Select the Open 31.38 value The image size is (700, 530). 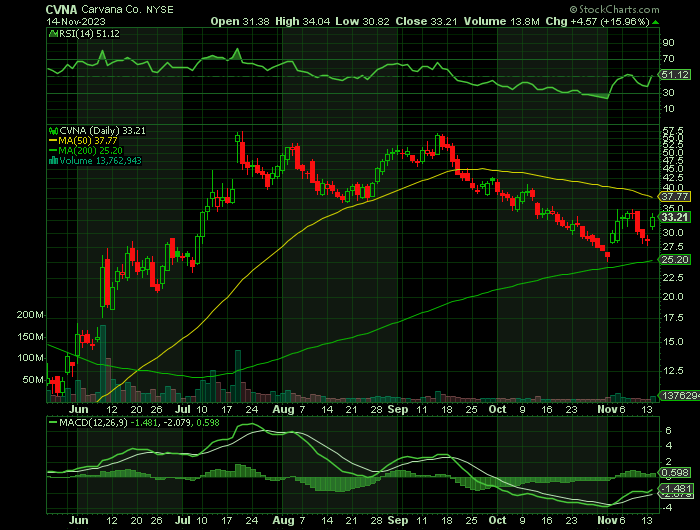[240, 21]
